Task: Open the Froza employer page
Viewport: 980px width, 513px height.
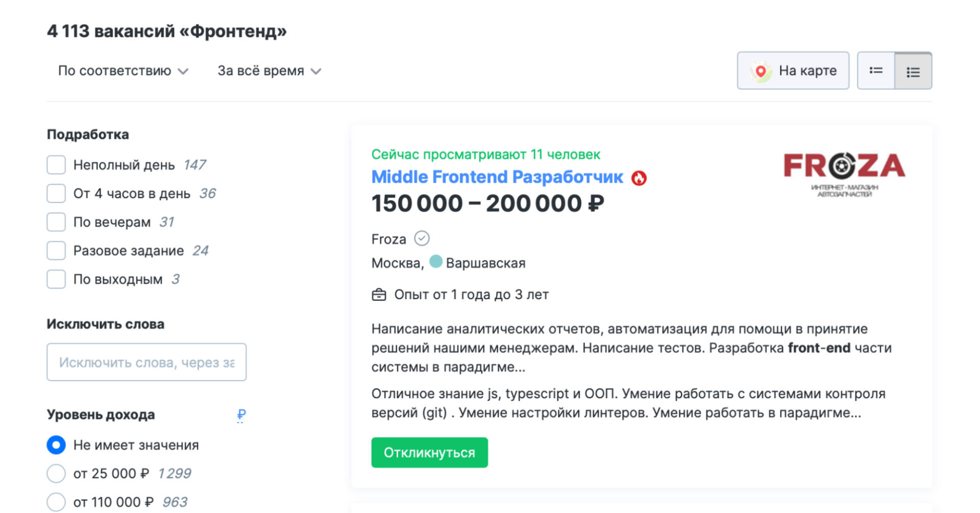Action: [388, 238]
